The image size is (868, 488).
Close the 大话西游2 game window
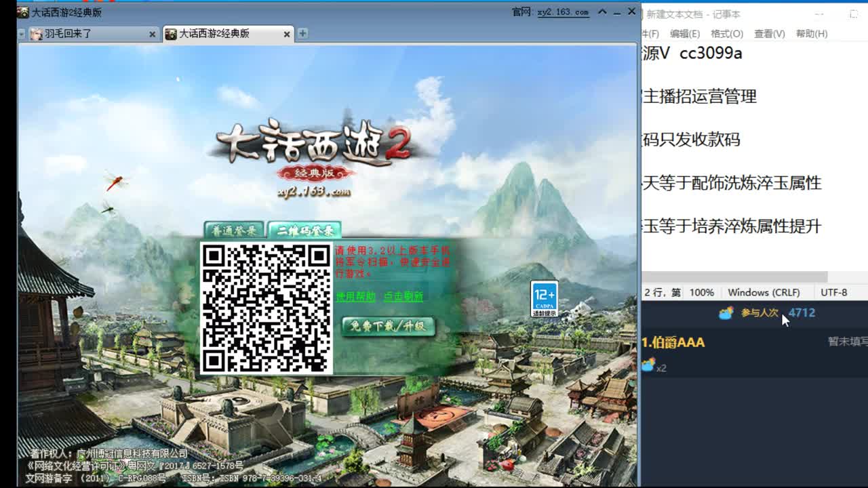click(631, 12)
